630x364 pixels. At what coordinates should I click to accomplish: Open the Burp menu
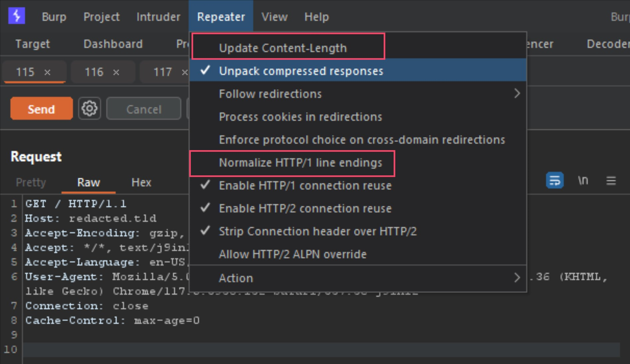pyautogui.click(x=54, y=17)
